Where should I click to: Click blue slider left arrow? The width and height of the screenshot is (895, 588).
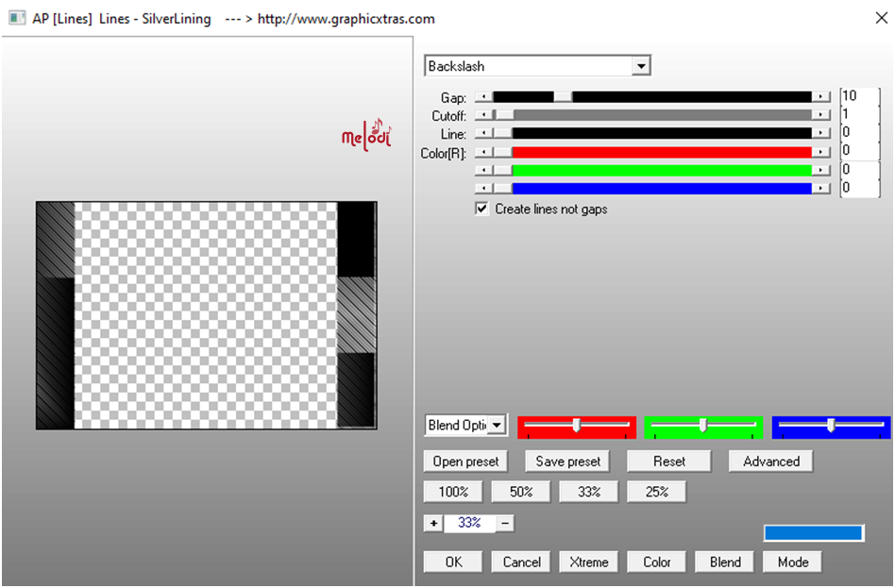[x=484, y=189]
